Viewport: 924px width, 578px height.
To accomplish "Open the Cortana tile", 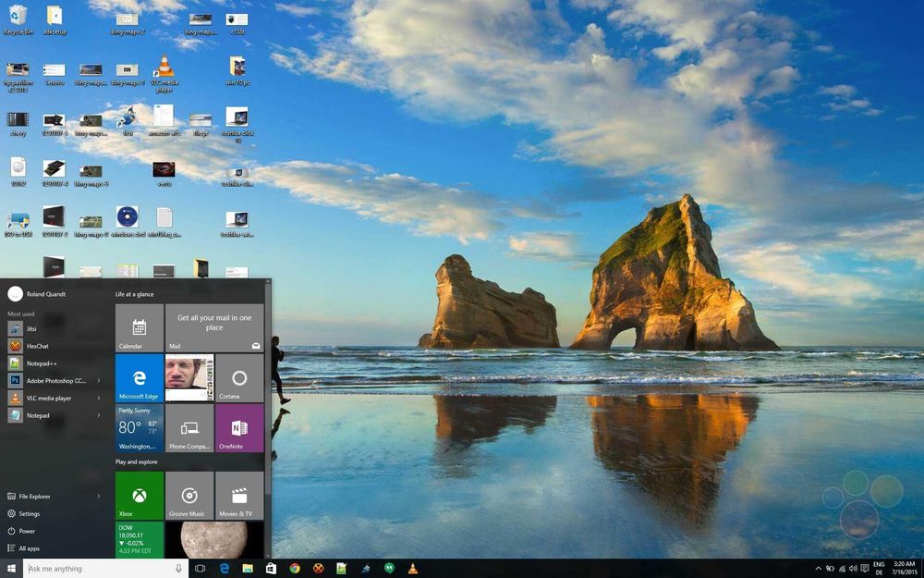I will pyautogui.click(x=239, y=378).
